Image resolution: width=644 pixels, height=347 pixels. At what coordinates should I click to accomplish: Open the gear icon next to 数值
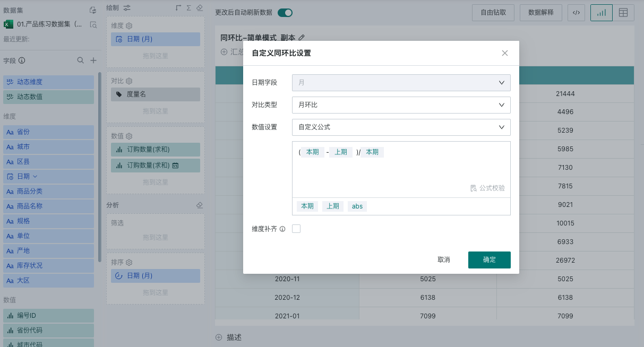[129, 136]
